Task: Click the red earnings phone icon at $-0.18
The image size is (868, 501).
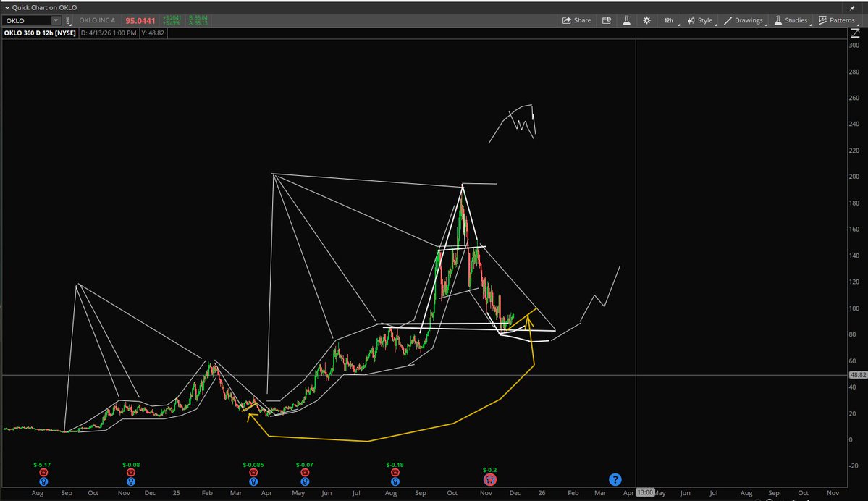Action: (395, 472)
